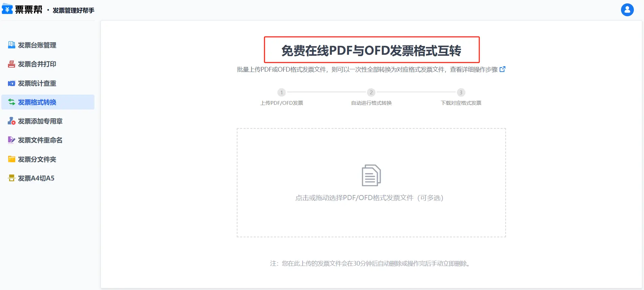Screen dimensions: 644x290
Task: Click step 2 circle 自动进行格式转换
Action: click(371, 92)
